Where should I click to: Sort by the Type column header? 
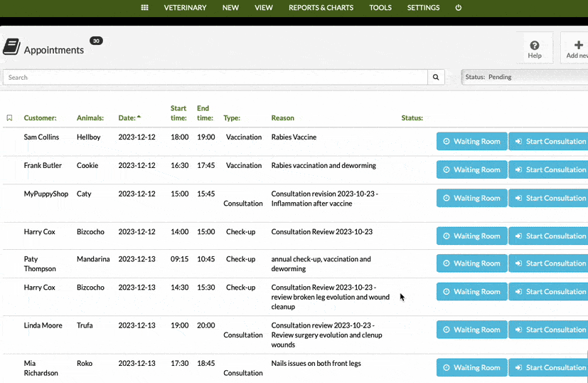[x=232, y=118]
